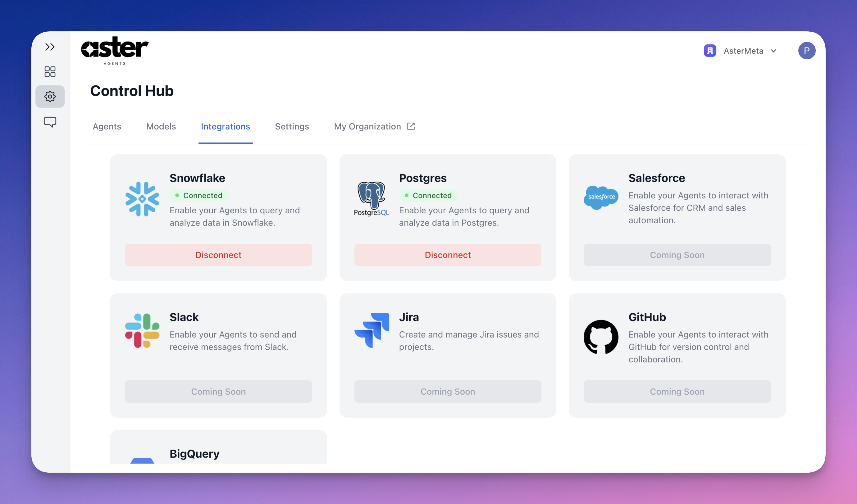Screen dimensions: 857x504
Task: Click the GitHub octocat logo
Action: pyautogui.click(x=601, y=337)
